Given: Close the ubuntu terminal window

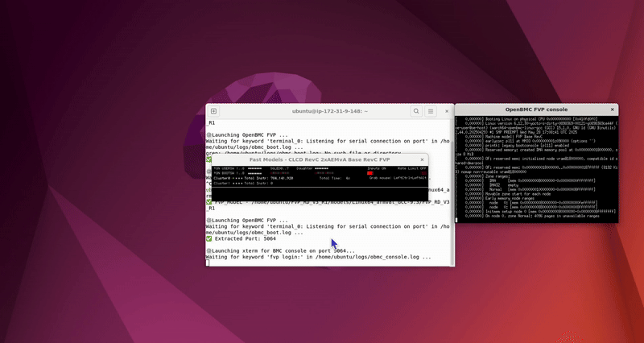Looking at the screenshot, I should pyautogui.click(x=446, y=111).
